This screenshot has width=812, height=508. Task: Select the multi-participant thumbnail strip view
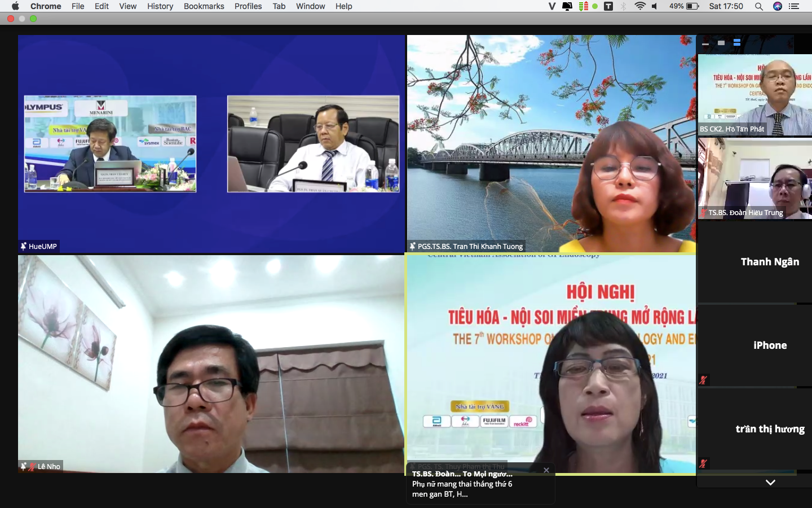(737, 43)
